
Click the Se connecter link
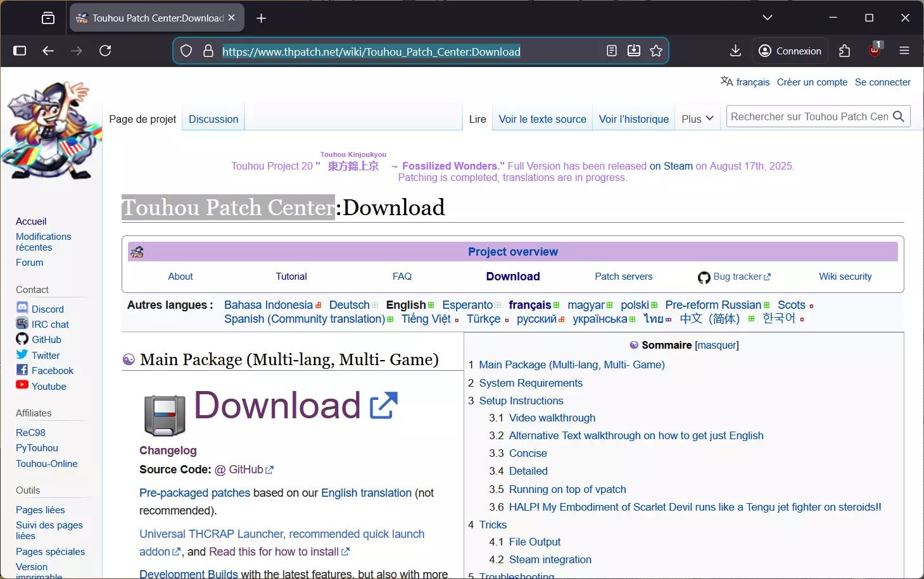[x=882, y=82]
